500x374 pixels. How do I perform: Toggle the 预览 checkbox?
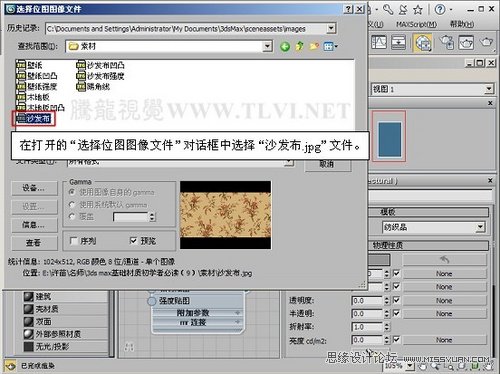(133, 240)
